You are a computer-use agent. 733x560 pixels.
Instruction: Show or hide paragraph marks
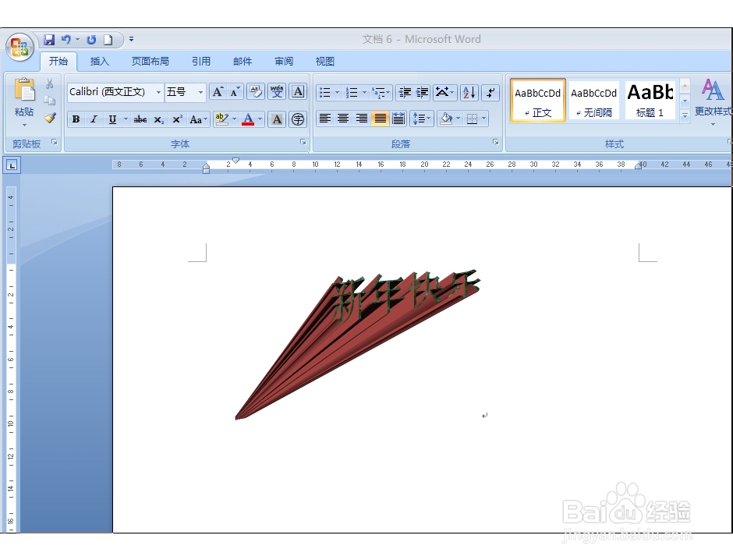pyautogui.click(x=490, y=92)
